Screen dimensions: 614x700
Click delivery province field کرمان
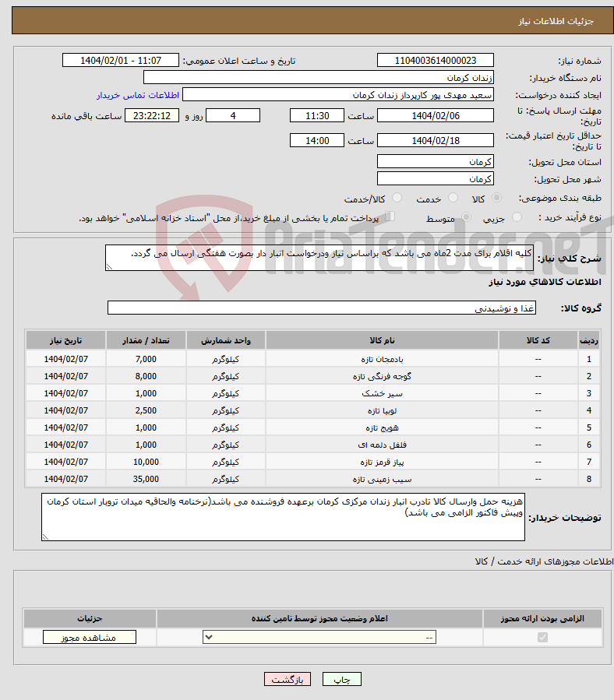pos(436,162)
